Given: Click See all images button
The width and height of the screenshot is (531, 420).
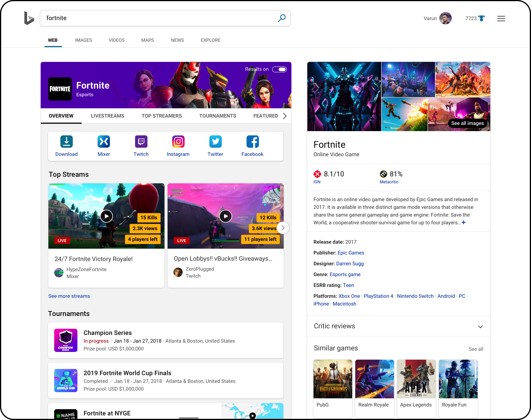Looking at the screenshot, I should click(467, 123).
